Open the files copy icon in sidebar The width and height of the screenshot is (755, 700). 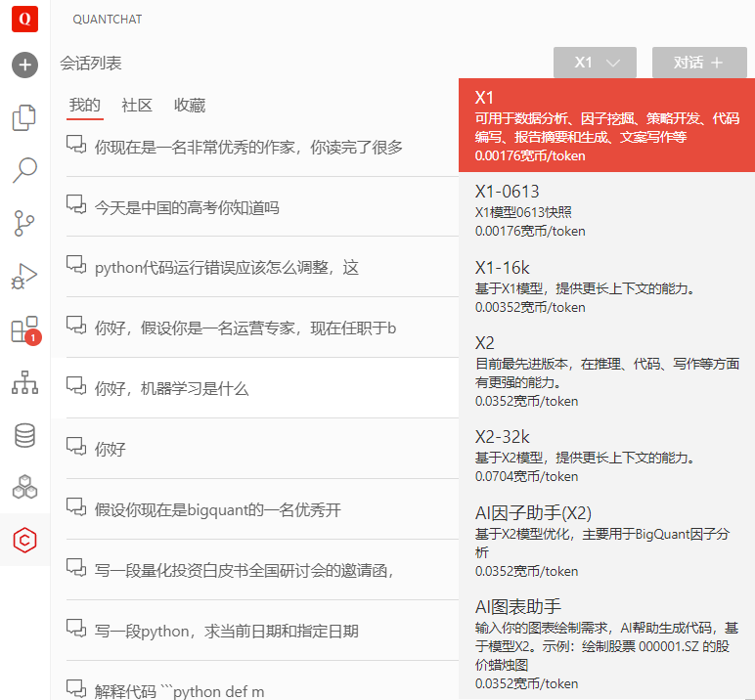24,117
